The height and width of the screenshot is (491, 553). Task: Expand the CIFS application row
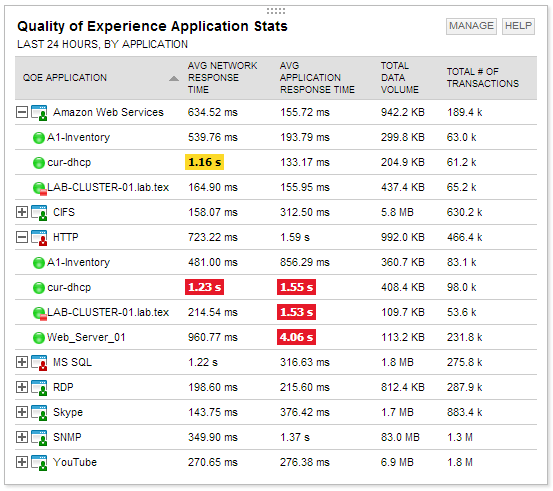[x=22, y=212]
